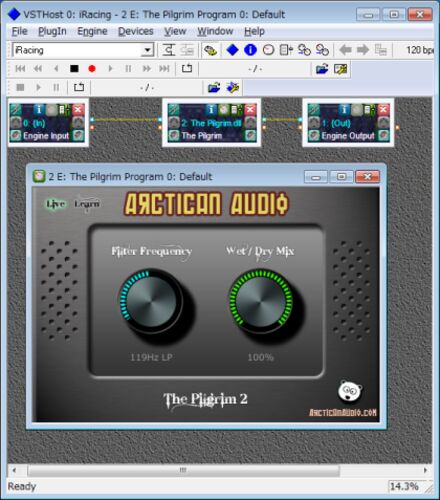Click the grey left arrow toolbar icon

click(x=345, y=50)
